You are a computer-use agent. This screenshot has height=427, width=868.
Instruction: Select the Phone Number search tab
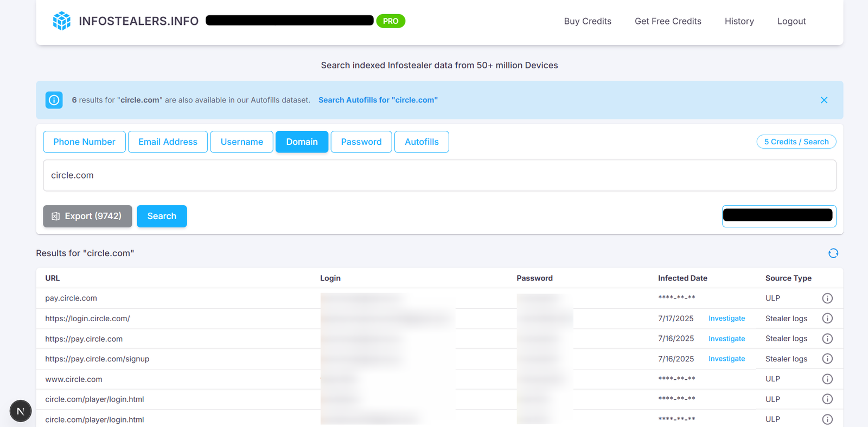(84, 142)
